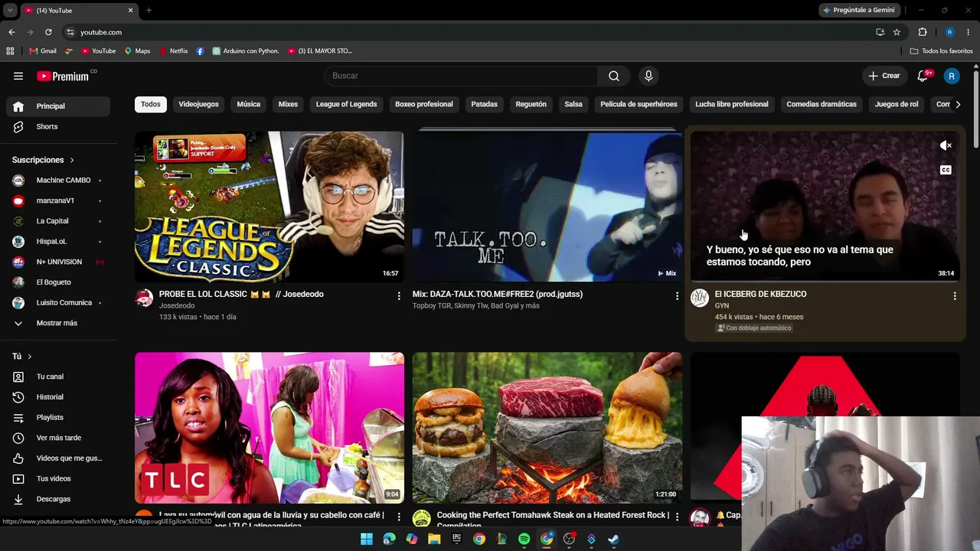Toggle captions on the El Iceberg preview
The image size is (980, 551).
[946, 170]
